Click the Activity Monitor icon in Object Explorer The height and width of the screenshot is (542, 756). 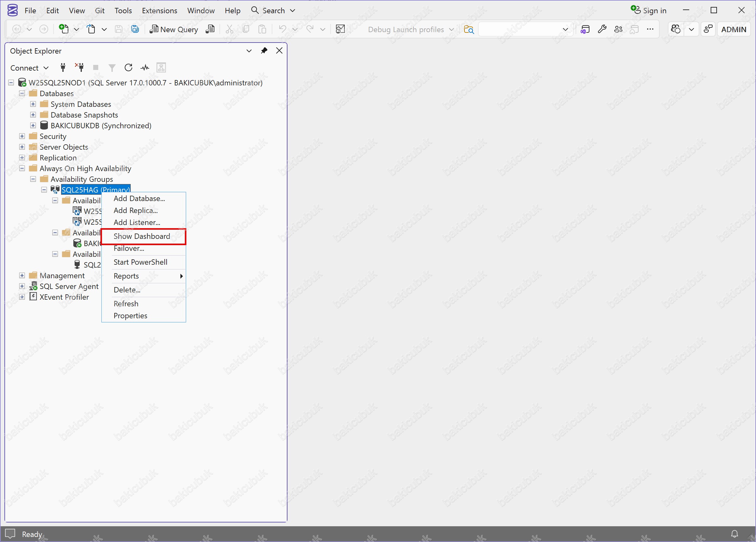point(145,68)
